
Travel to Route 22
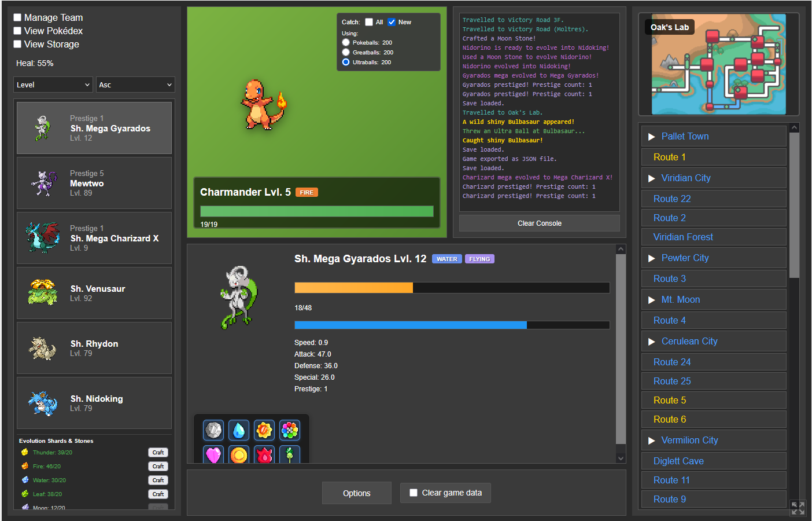[x=714, y=199]
